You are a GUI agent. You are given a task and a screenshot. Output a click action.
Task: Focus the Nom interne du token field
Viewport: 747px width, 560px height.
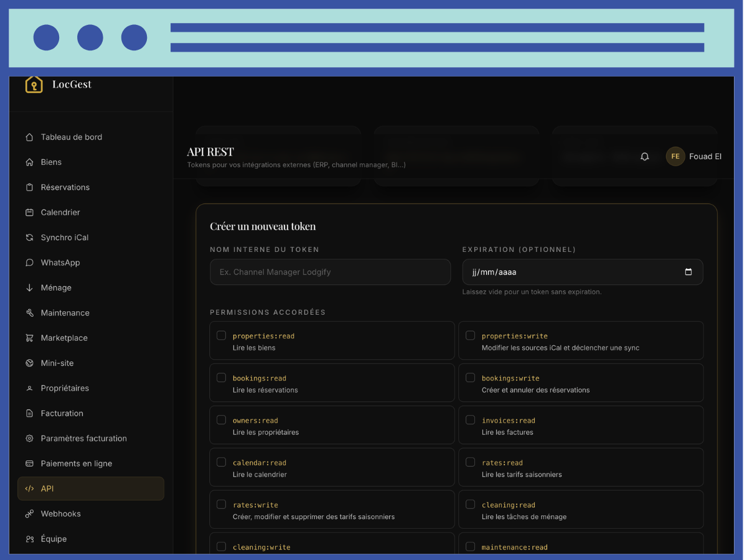(x=330, y=272)
